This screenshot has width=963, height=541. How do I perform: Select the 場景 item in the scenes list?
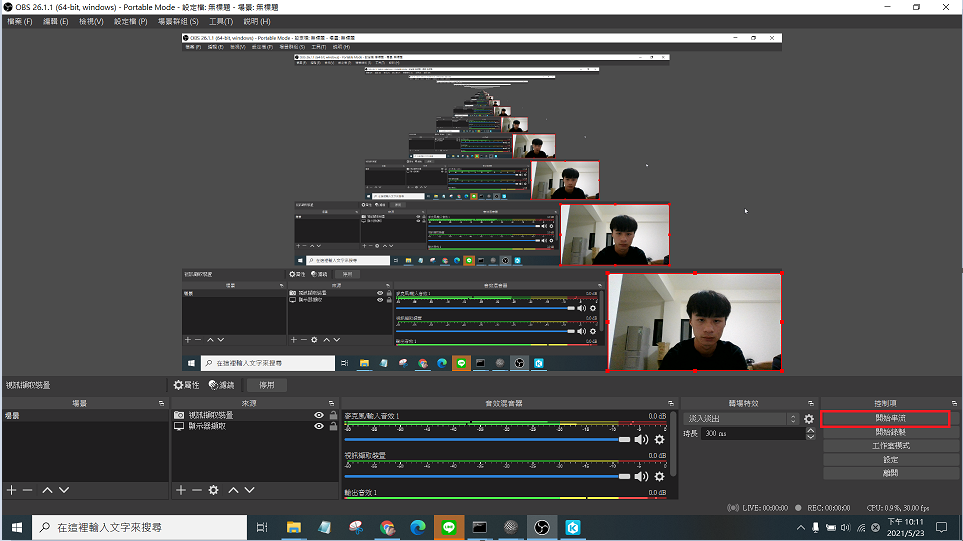coord(85,416)
